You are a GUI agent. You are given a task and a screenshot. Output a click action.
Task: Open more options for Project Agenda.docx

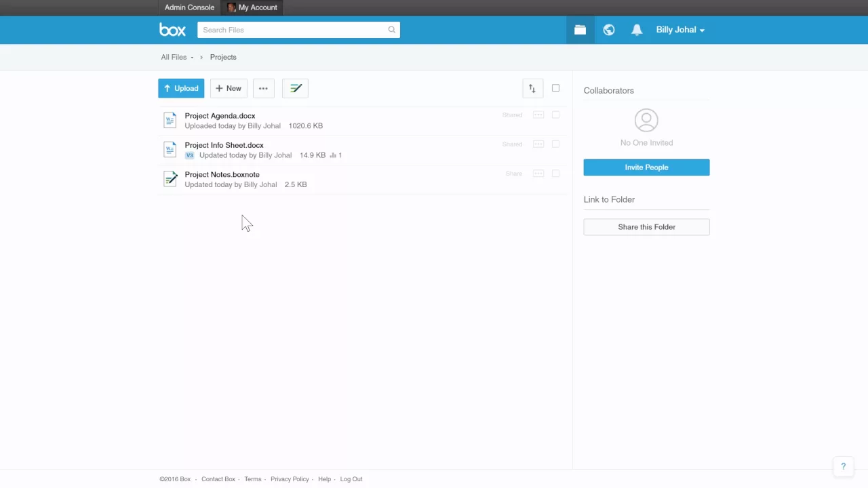pos(538,115)
